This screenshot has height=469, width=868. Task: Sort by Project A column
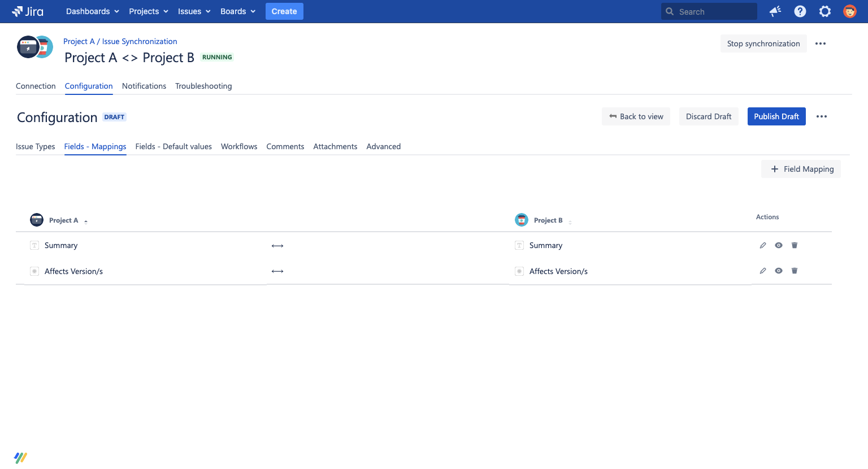tap(64, 220)
